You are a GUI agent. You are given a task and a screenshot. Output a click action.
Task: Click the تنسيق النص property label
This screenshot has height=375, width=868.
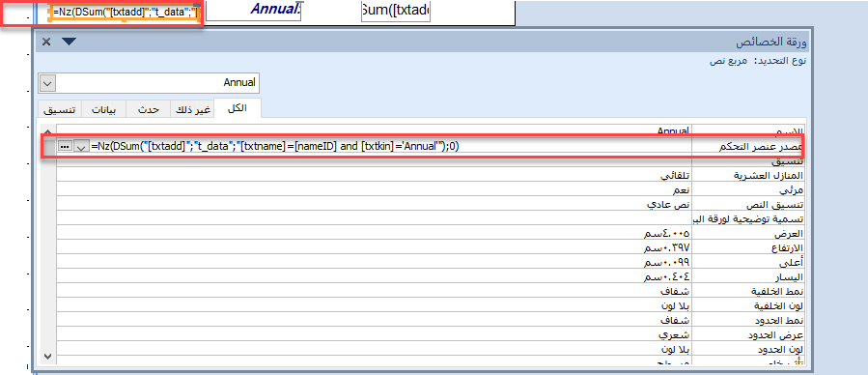(x=775, y=204)
